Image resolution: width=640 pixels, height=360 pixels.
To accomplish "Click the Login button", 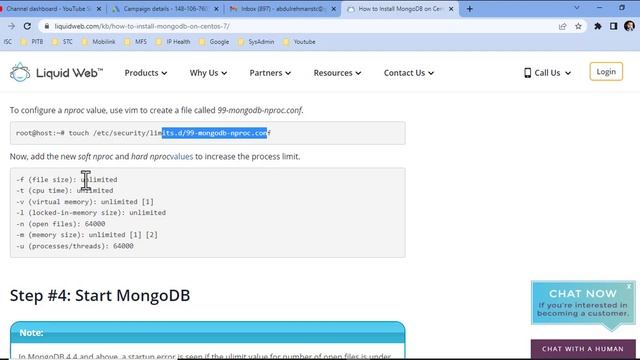I will coord(606,71).
